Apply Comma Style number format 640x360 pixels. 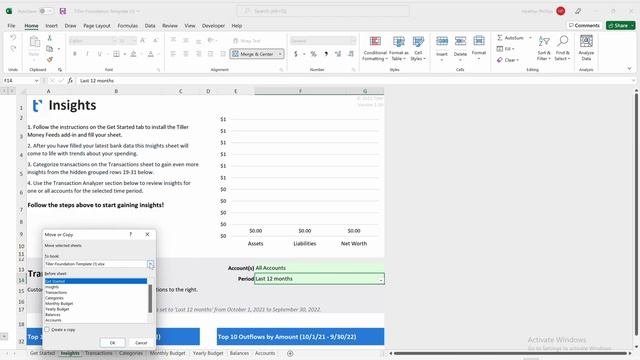326,54
